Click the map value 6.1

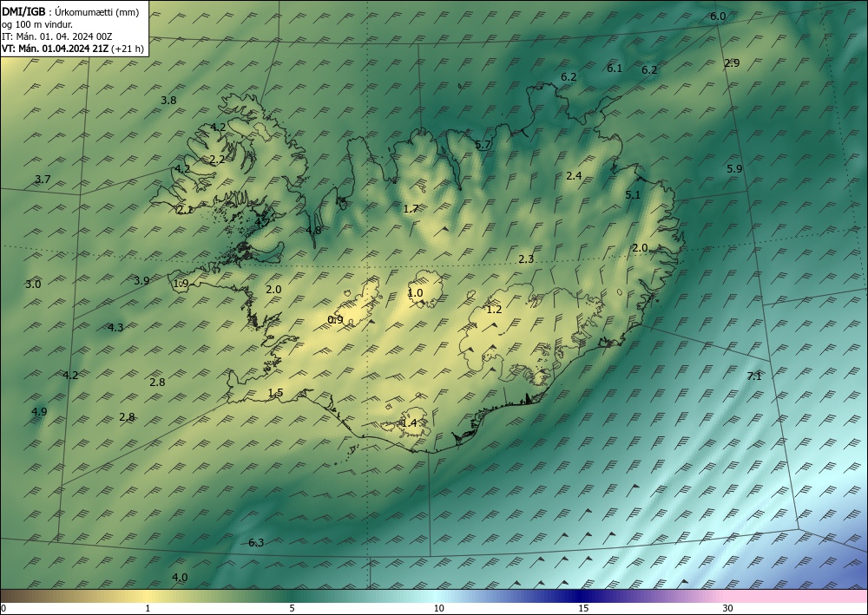[615, 69]
